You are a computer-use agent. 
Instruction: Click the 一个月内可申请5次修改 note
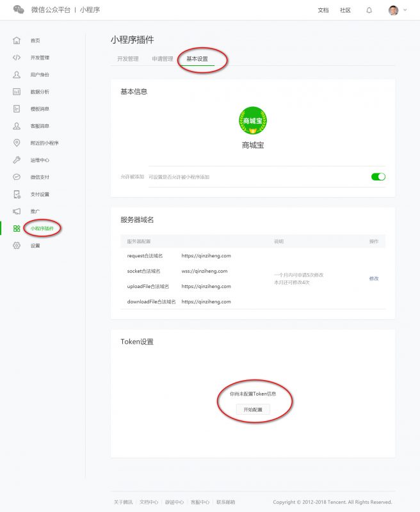click(x=299, y=275)
